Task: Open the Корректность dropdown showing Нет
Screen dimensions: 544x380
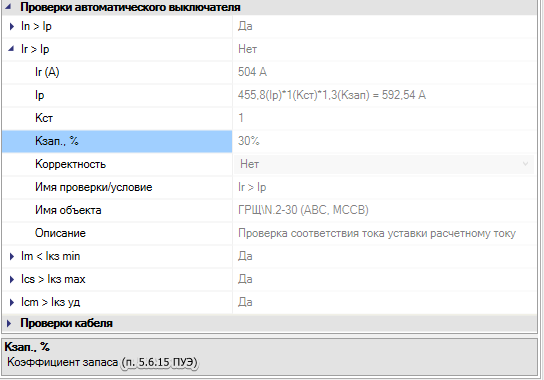Action: (384, 164)
